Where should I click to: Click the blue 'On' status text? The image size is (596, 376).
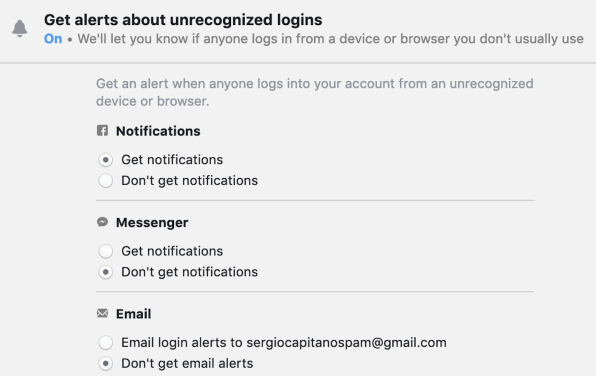pyautogui.click(x=53, y=39)
